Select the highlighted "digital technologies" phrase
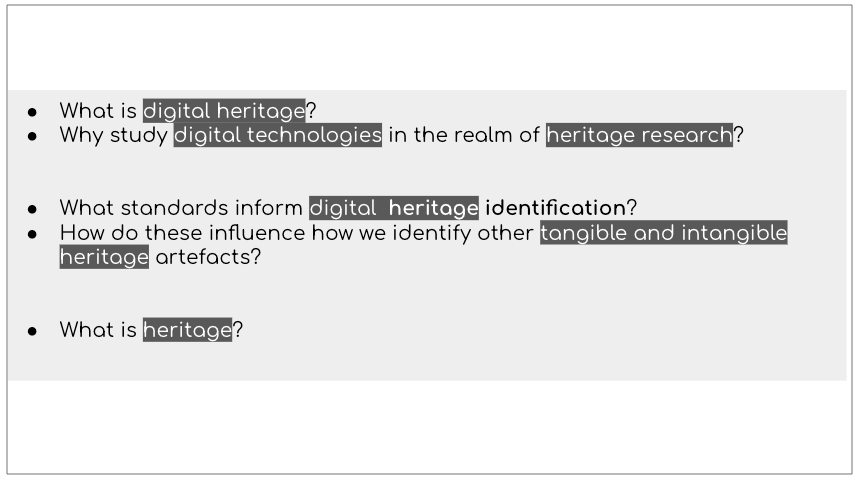 [x=278, y=135]
